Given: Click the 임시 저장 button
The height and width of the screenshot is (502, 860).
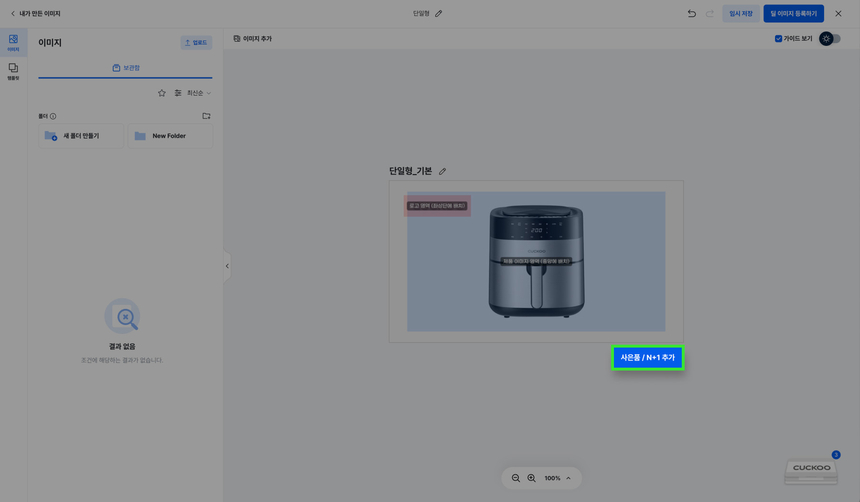Looking at the screenshot, I should pos(740,14).
